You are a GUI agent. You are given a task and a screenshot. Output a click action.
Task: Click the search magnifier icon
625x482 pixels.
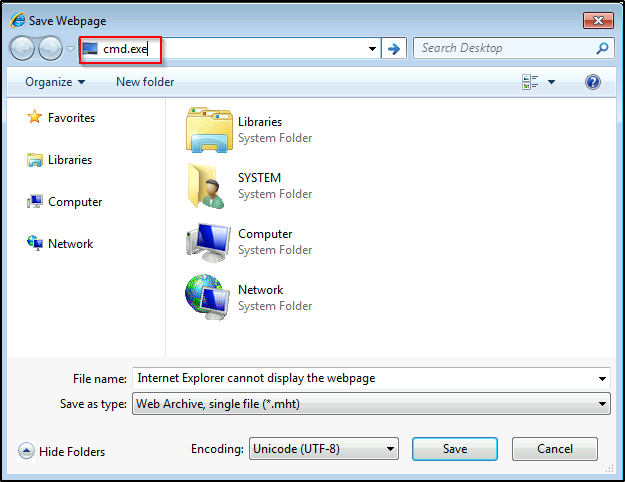[x=602, y=48]
